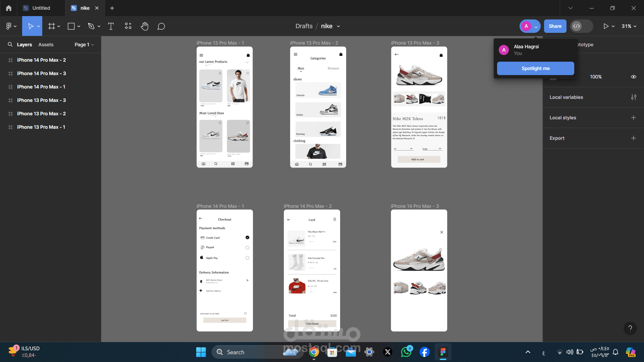Viewport: 644px width, 362px height.
Task: Select the Comment tool
Action: coord(161,26)
